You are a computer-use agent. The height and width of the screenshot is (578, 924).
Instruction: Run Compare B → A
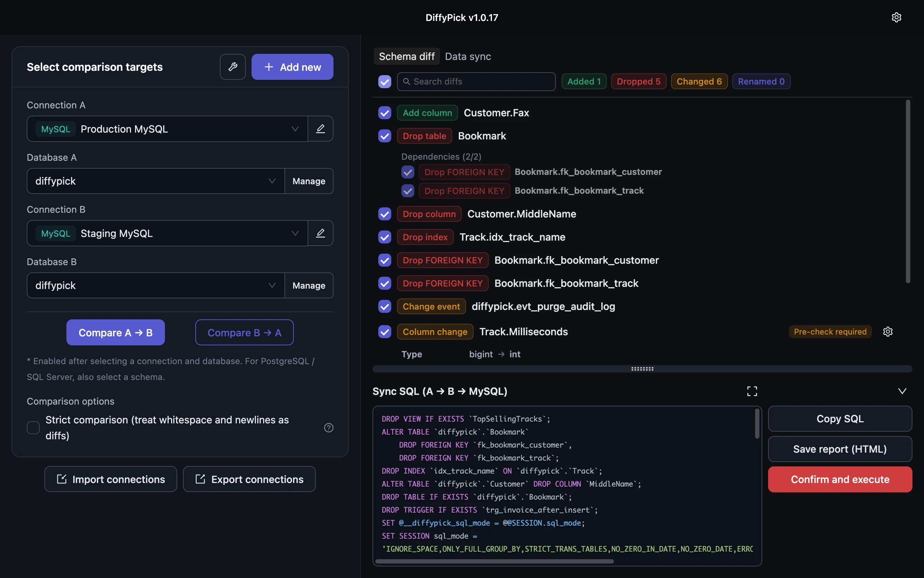click(244, 333)
